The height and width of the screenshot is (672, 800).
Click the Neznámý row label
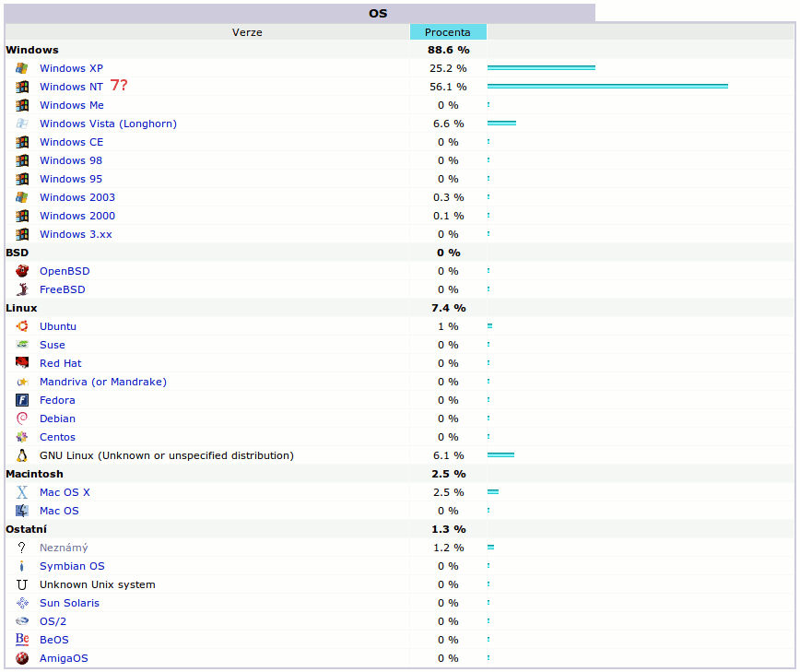click(x=64, y=548)
